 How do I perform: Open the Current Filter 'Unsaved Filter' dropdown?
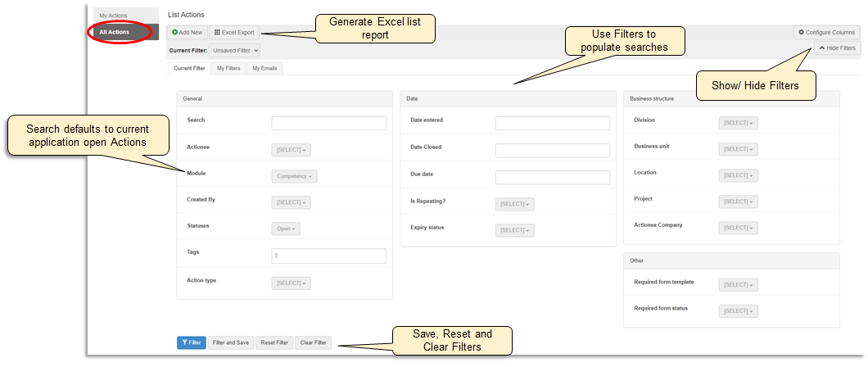(x=235, y=50)
